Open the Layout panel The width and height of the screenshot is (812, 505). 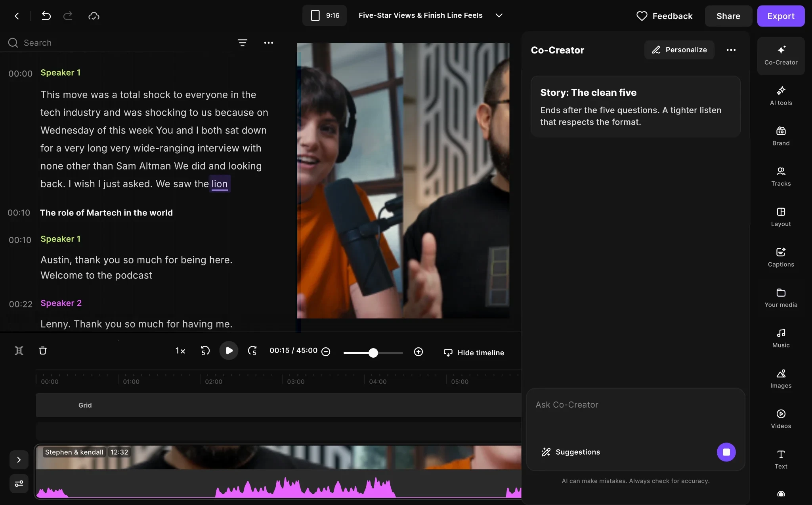781,217
